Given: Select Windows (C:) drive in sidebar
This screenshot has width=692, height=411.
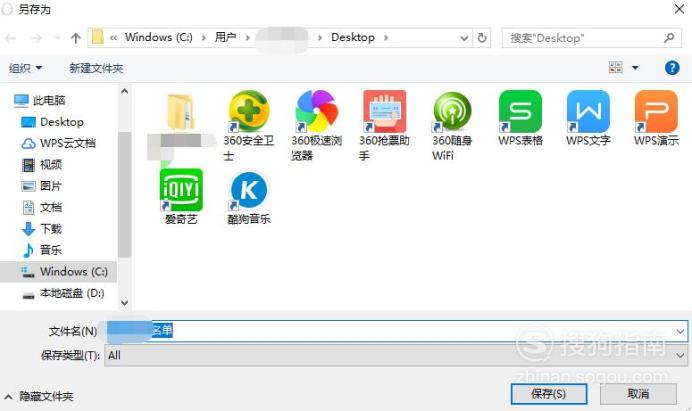Looking at the screenshot, I should coord(59,271).
